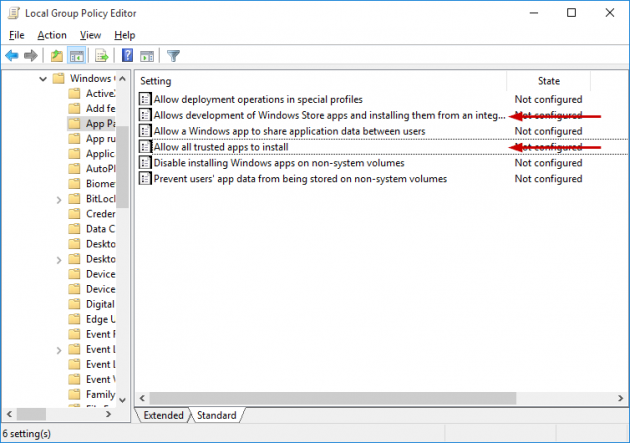Click the Filter funnel toolbar icon
Screen dimensions: 630x443
tap(173, 56)
